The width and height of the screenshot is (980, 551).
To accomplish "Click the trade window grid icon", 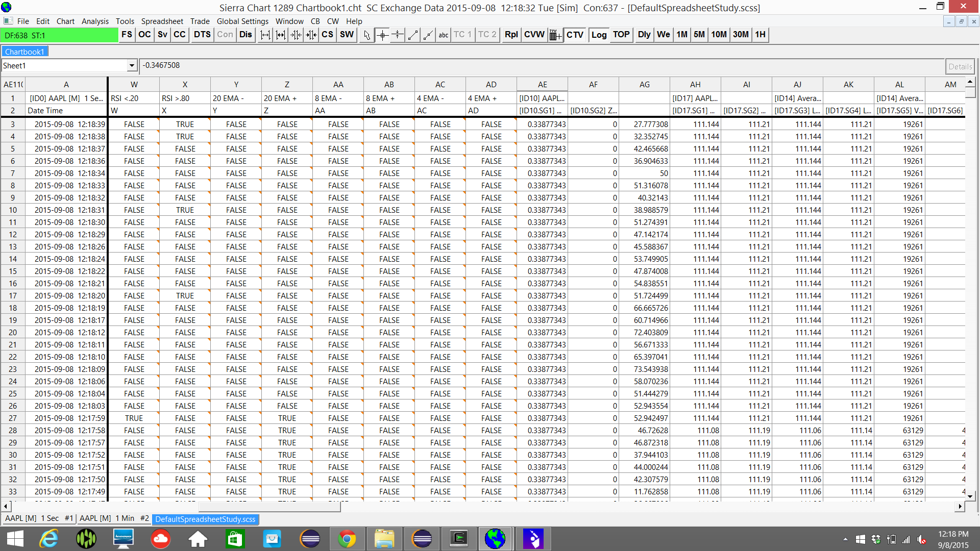I will (555, 35).
